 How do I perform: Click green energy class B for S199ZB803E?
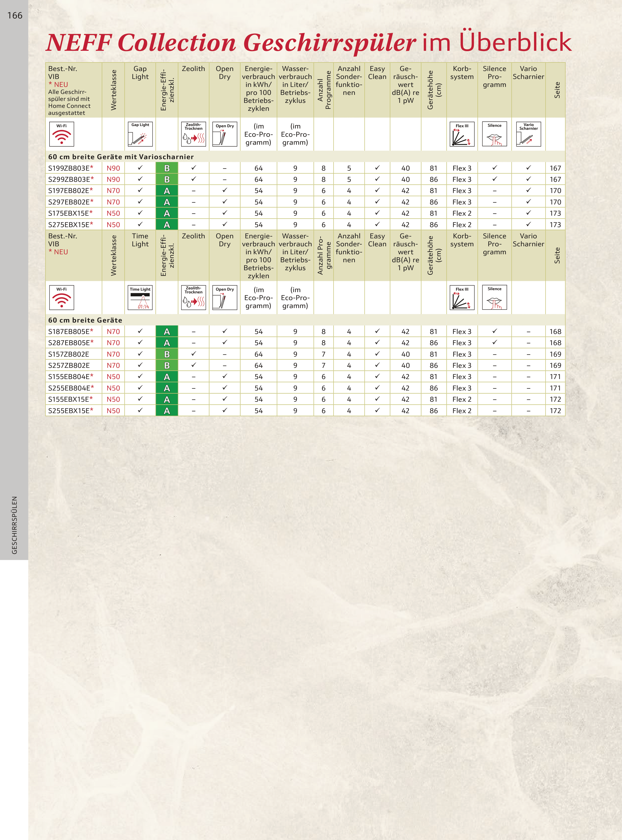167,168
